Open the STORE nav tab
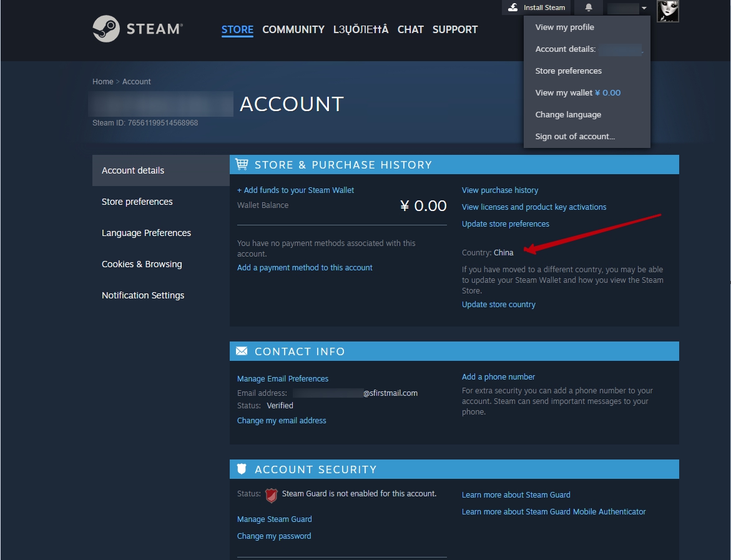 (237, 29)
